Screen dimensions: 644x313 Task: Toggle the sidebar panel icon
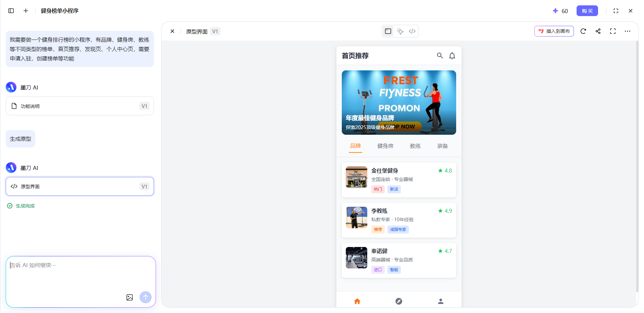11,11
